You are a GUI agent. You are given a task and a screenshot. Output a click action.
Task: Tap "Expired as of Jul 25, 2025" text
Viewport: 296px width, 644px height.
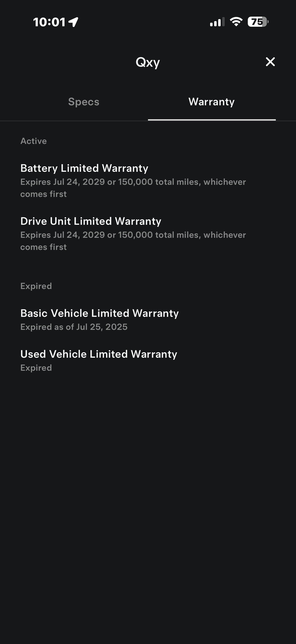tap(74, 327)
